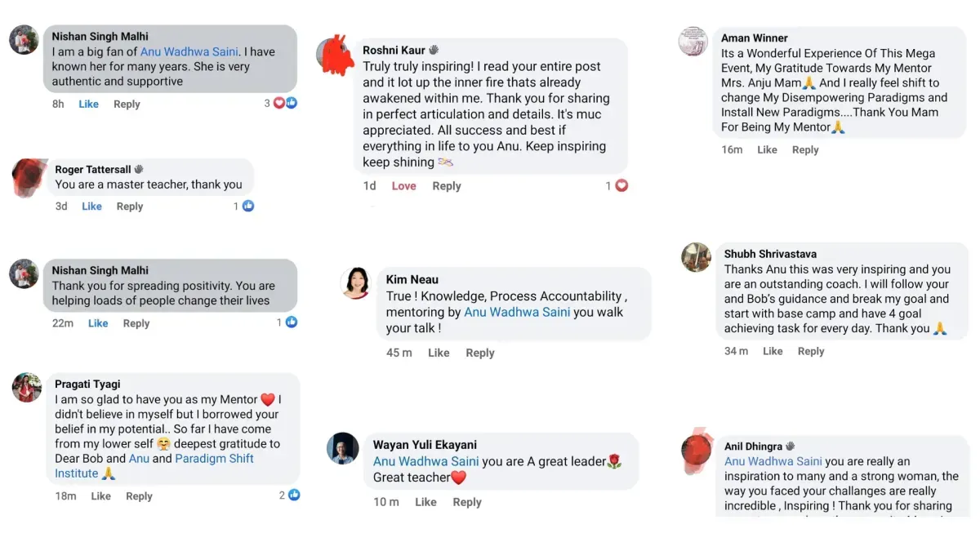980x551 pixels.
Task: Like Kim Neau's comment
Action: point(439,353)
